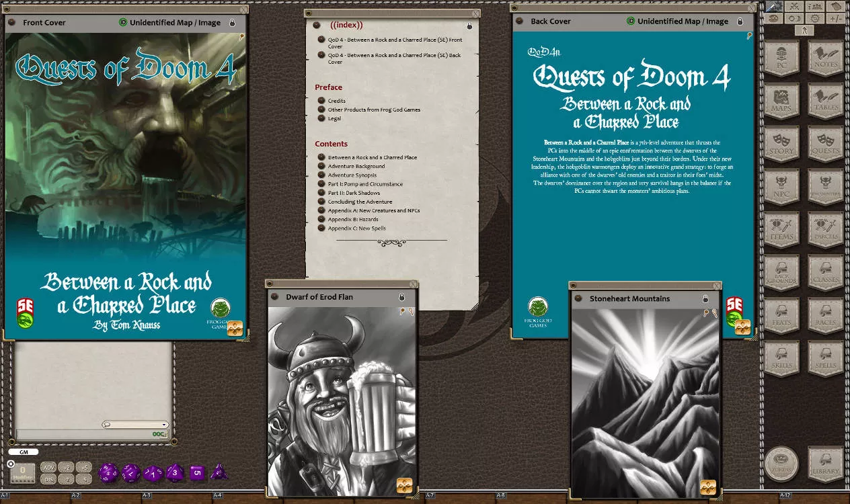This screenshot has height=504, width=850.
Task: Open Appendix A: New Creatures and NPCs
Action: pyautogui.click(x=374, y=210)
